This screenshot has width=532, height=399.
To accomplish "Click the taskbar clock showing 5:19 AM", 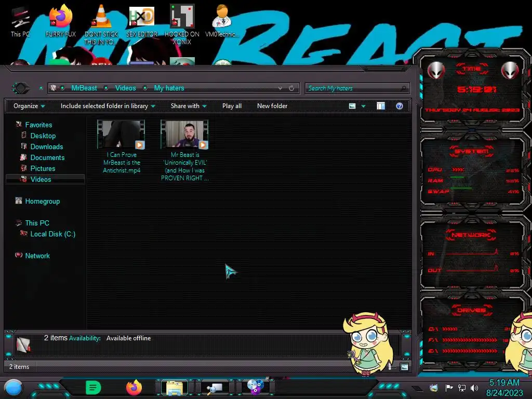I will (x=504, y=388).
